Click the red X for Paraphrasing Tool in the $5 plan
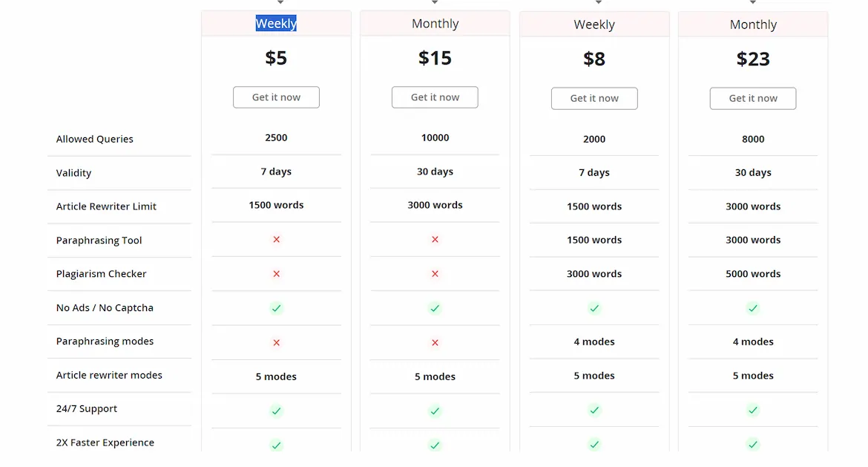The image size is (868, 467). coord(277,240)
